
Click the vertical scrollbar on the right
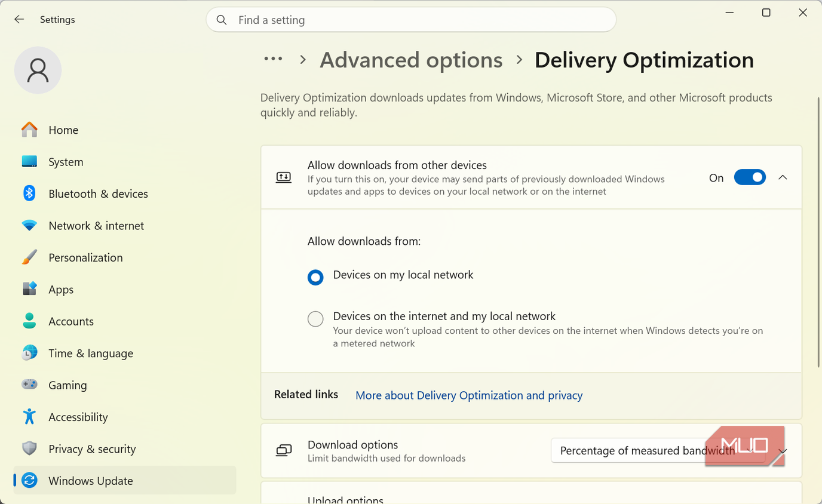818,233
